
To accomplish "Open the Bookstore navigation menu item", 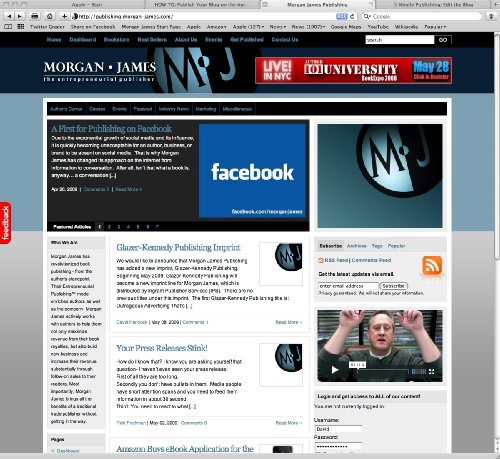I will pyautogui.click(x=116, y=40).
